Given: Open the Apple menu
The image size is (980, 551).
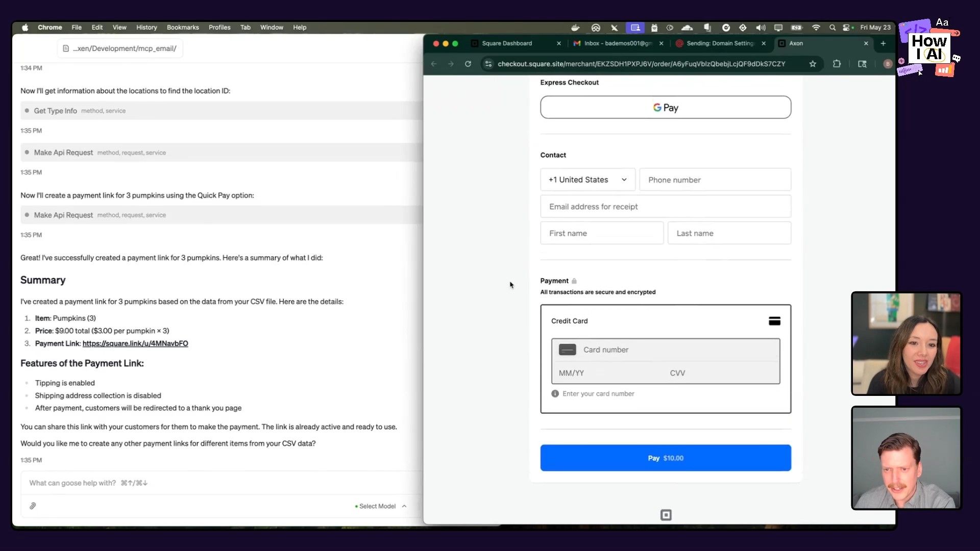Looking at the screenshot, I should [25, 28].
